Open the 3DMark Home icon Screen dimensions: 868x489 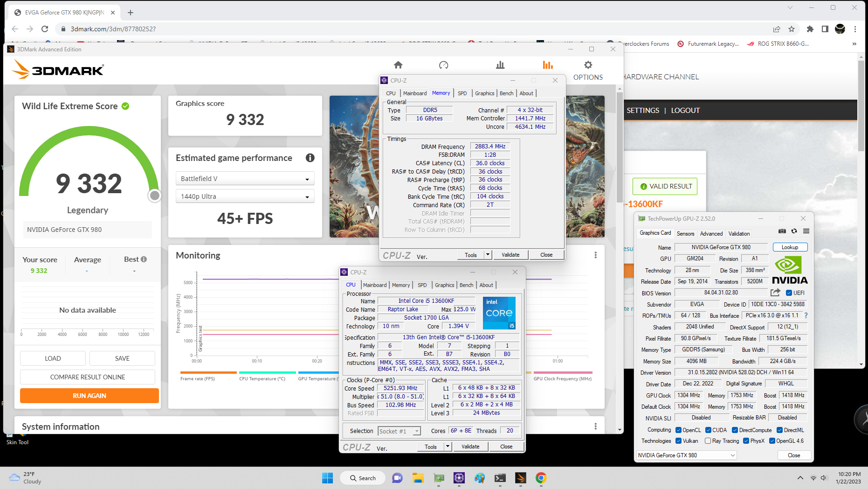coord(398,65)
